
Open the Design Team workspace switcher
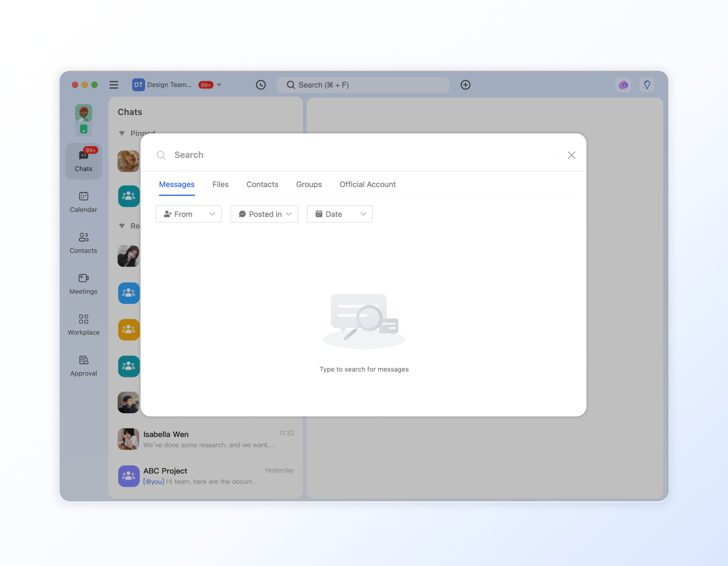(177, 85)
